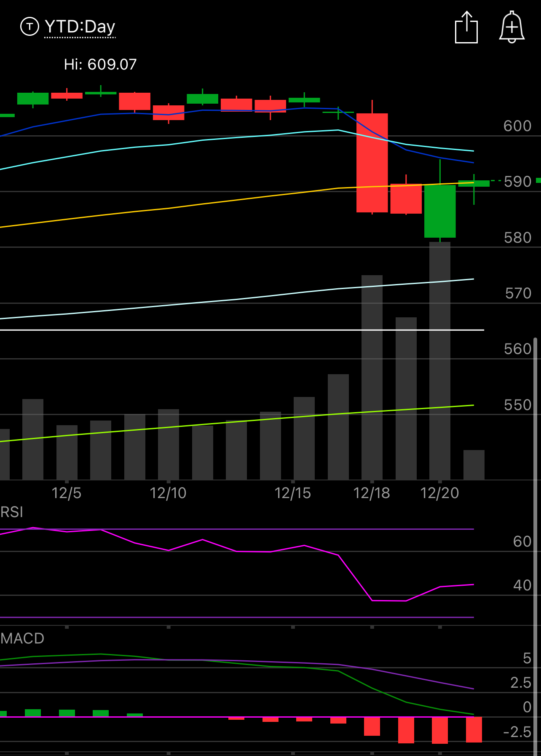Tap the RSI indicator label
The height and width of the screenshot is (756, 541).
12,512
